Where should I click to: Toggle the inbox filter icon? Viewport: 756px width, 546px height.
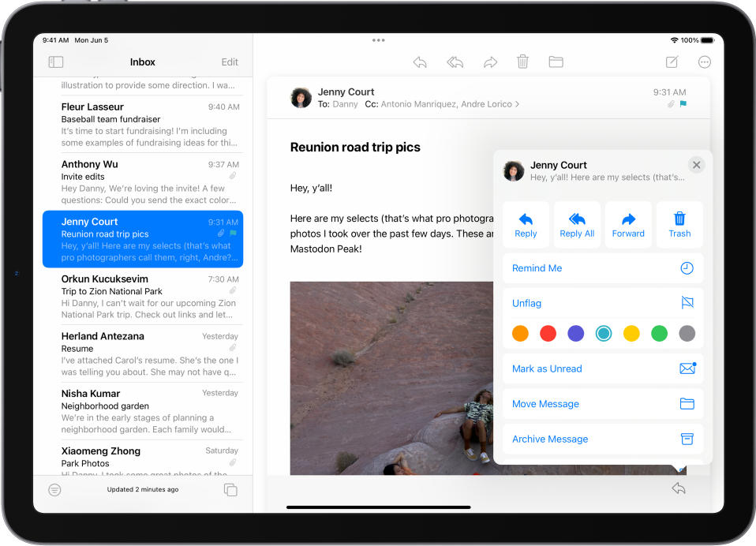point(54,490)
